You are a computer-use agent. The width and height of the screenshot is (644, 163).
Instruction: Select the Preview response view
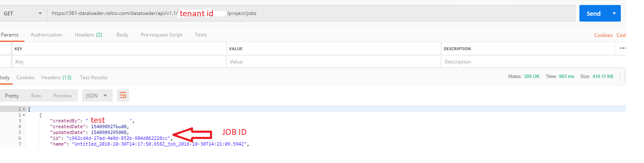point(63,95)
